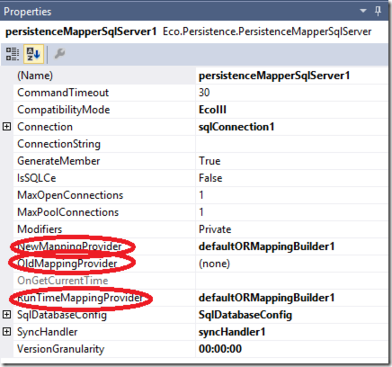Select the CommandTimeout property
Viewport: 392px width, 367px height.
pyautogui.click(x=63, y=92)
